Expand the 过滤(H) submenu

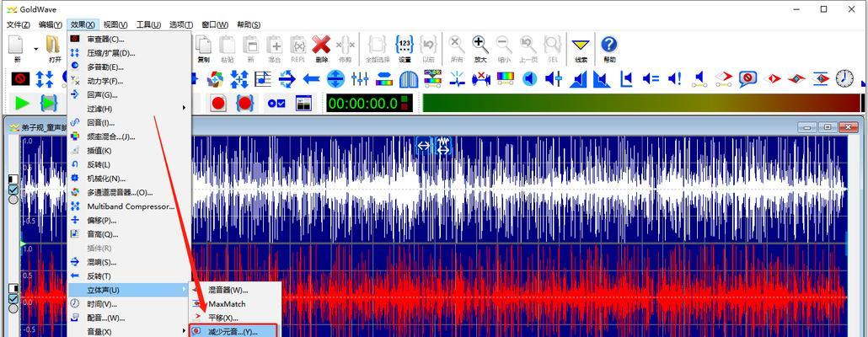coord(130,109)
